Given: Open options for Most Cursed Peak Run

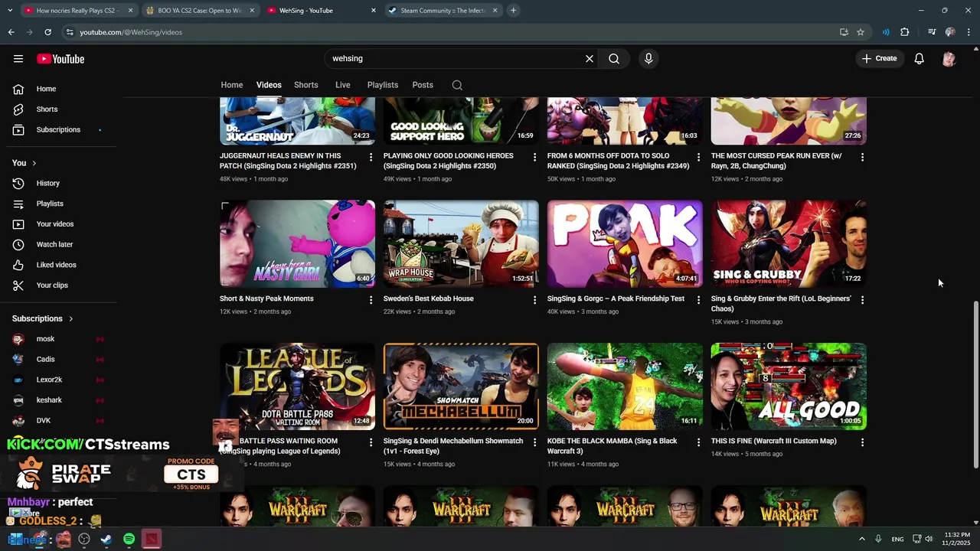Looking at the screenshot, I should click(862, 157).
